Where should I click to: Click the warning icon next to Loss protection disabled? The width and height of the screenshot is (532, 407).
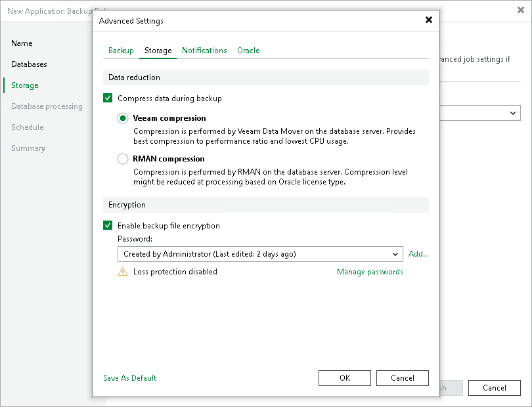[122, 271]
